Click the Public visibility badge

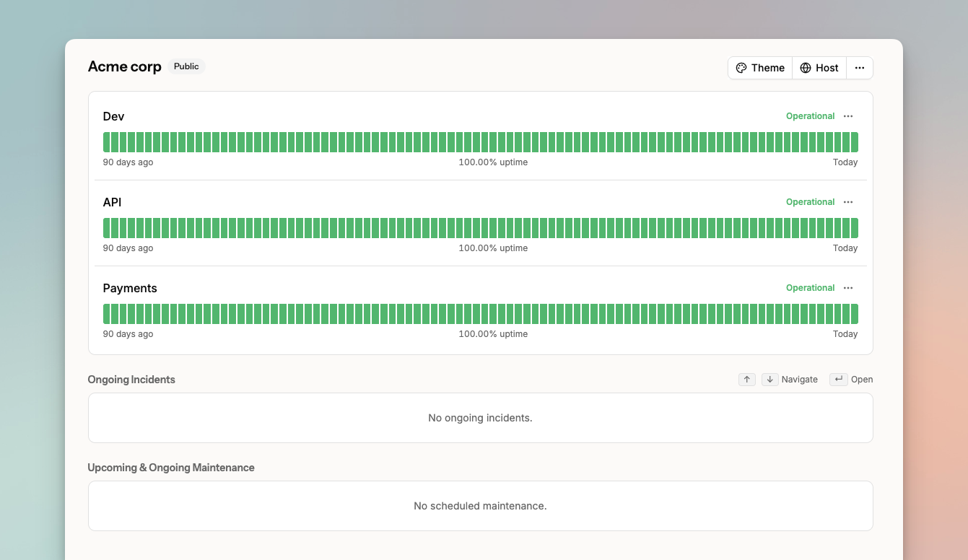[x=186, y=66]
